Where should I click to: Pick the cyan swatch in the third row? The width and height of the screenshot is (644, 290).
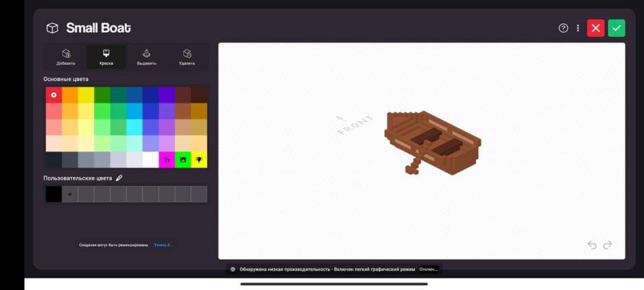click(134, 128)
